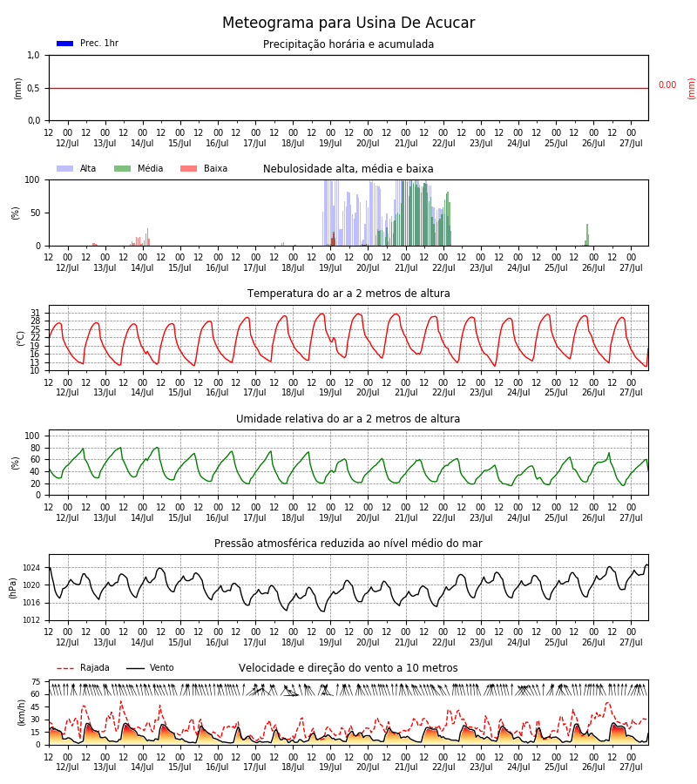Image resolution: width=697 pixels, height=784 pixels.
Task: Click the Alta cloud cover legend swatch
Action: pyautogui.click(x=65, y=168)
